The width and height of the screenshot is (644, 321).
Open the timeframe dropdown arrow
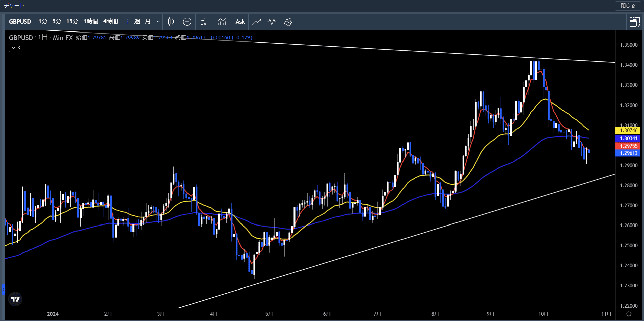158,22
